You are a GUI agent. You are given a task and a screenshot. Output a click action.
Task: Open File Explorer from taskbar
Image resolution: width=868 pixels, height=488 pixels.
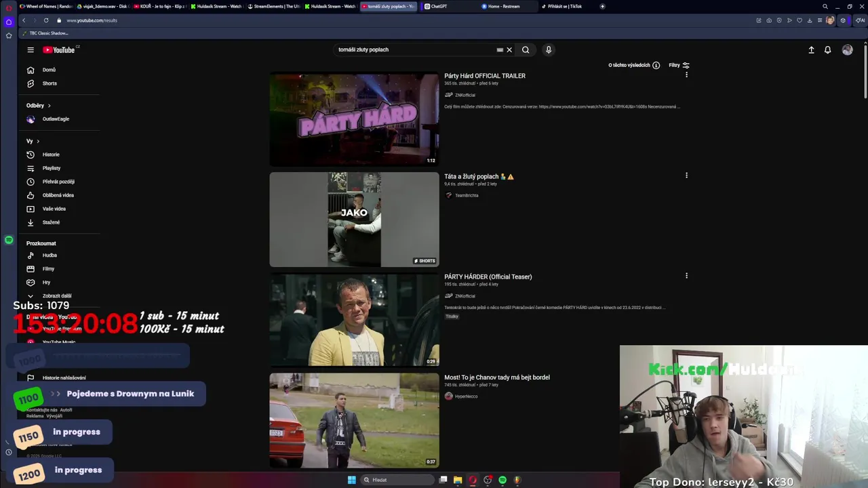click(x=458, y=480)
